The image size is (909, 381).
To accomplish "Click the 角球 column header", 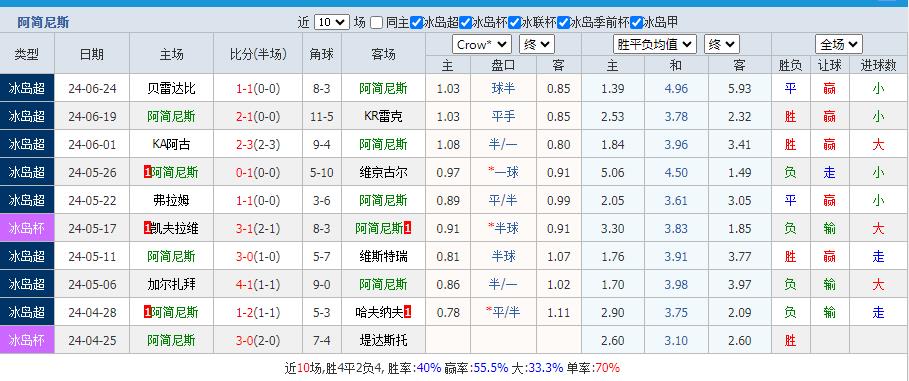I will (x=322, y=54).
